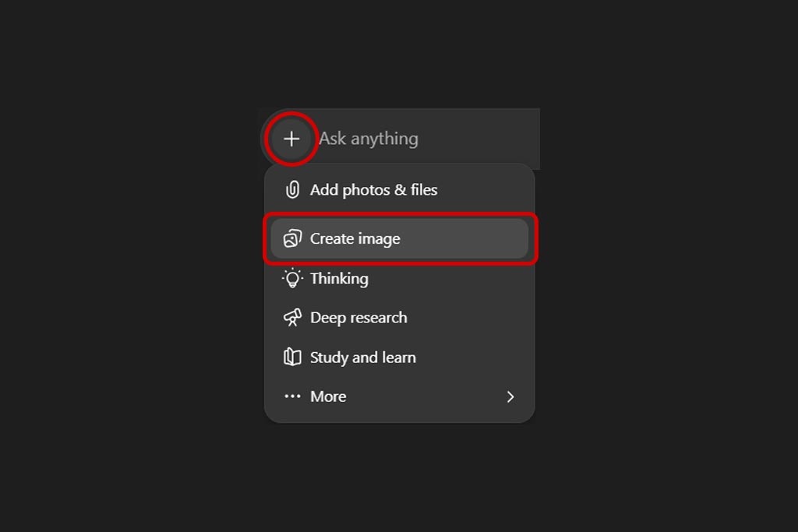This screenshot has width=798, height=532.
Task: Click the lightbulb icon for Thinking
Action: coord(292,278)
